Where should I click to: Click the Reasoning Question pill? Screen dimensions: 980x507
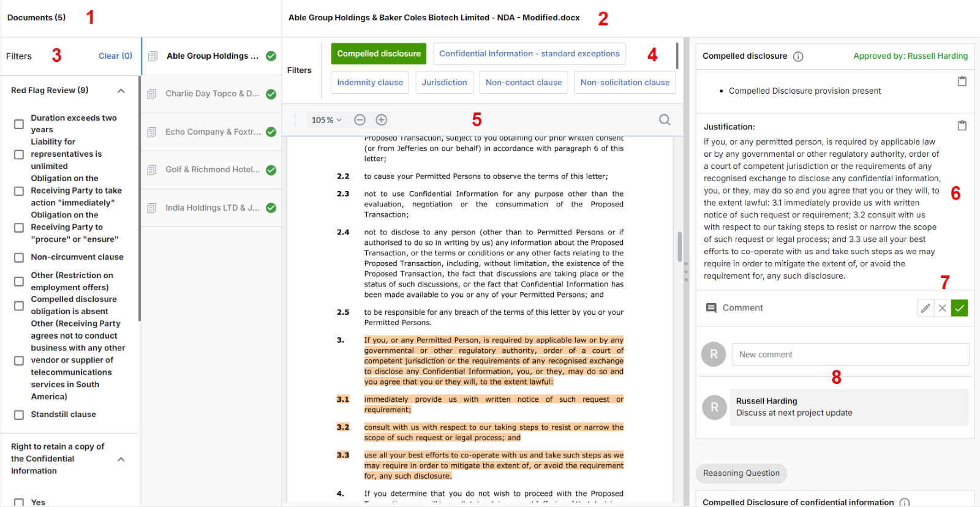741,473
